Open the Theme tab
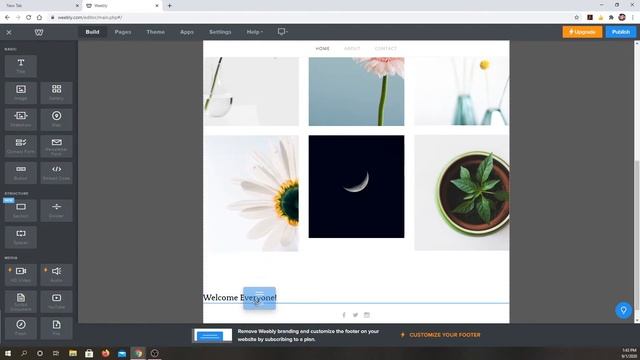 156,32
